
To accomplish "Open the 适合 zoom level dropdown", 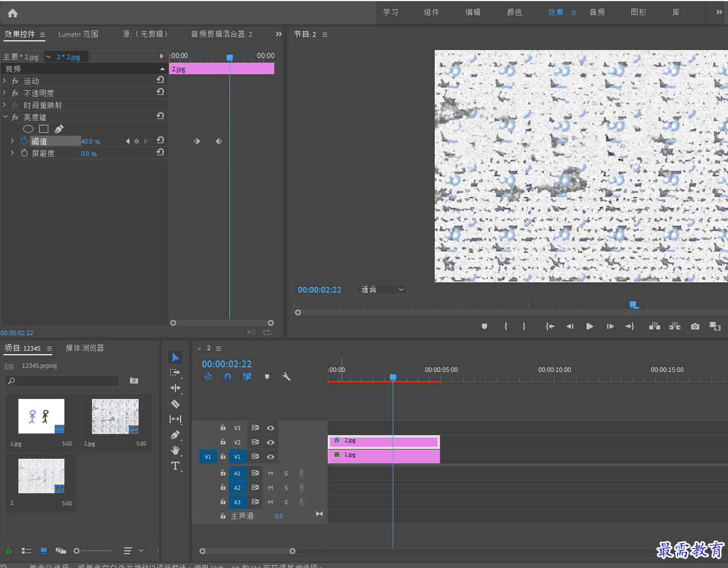I will coord(382,289).
